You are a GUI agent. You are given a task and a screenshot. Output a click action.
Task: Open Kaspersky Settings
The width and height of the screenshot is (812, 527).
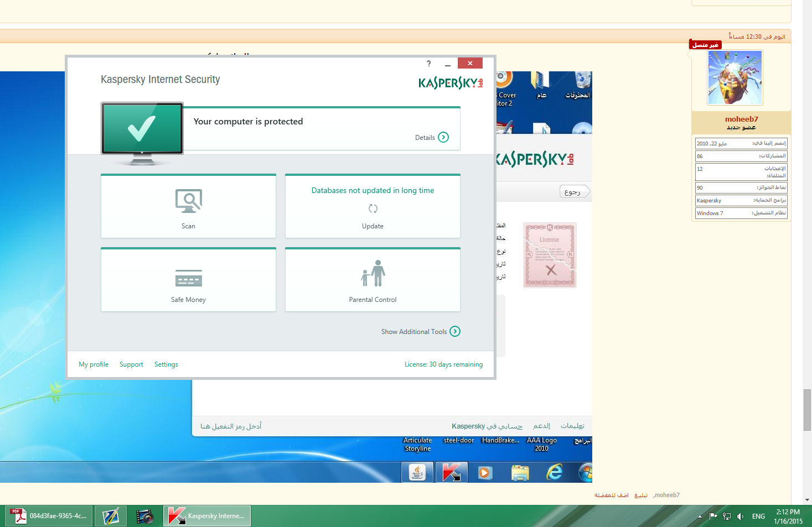coord(166,364)
